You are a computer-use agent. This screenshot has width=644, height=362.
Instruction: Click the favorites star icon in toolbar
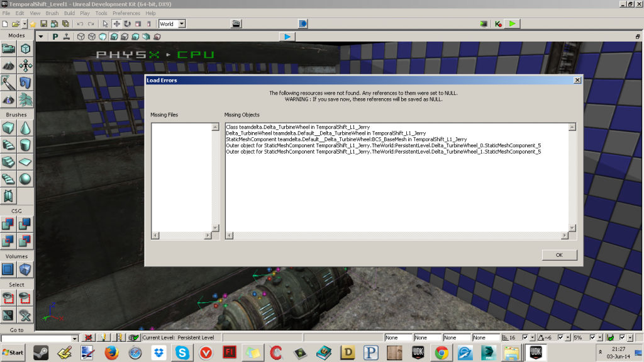[33, 24]
